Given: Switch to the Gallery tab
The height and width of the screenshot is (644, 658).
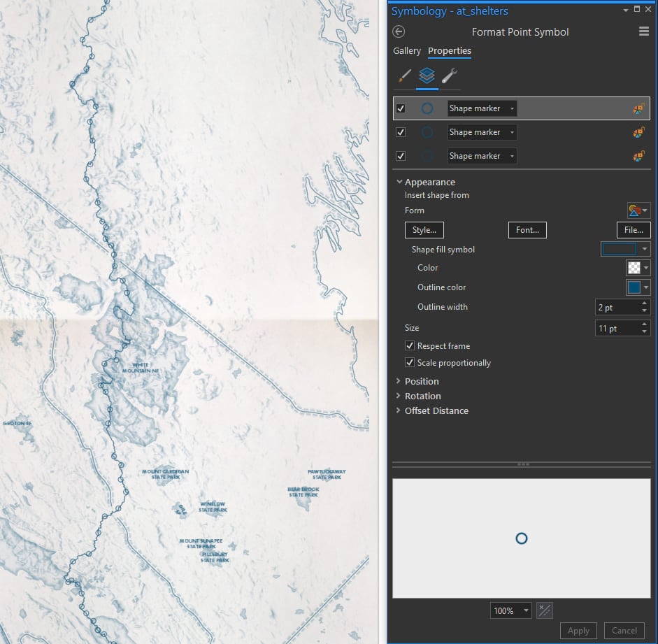Looking at the screenshot, I should click(407, 51).
